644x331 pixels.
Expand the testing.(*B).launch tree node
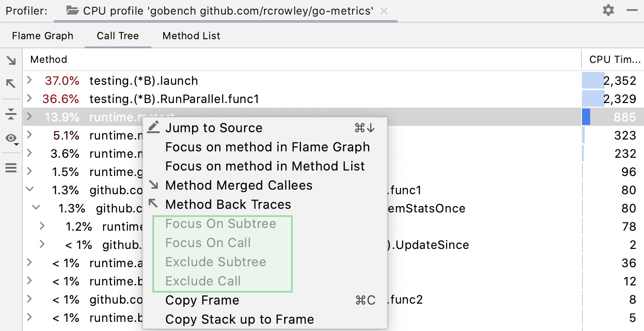[29, 80]
